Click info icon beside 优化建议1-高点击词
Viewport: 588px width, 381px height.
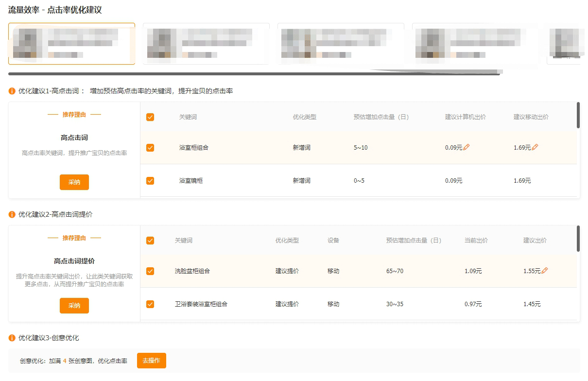(x=12, y=91)
